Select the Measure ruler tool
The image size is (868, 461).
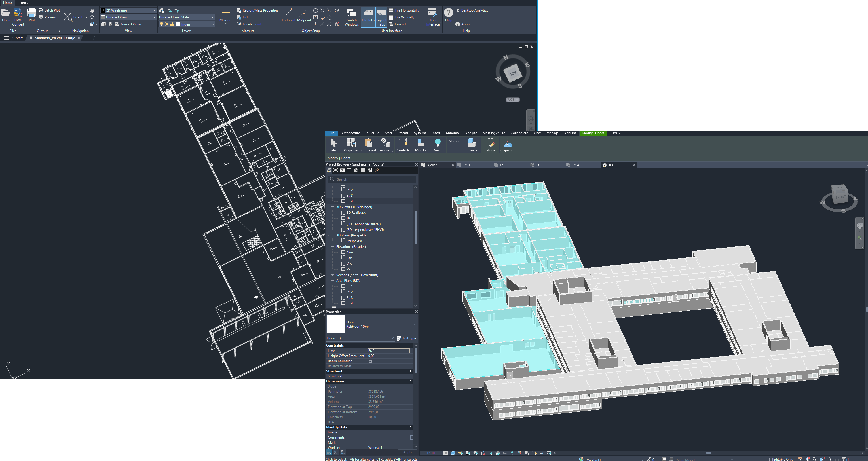(x=226, y=16)
